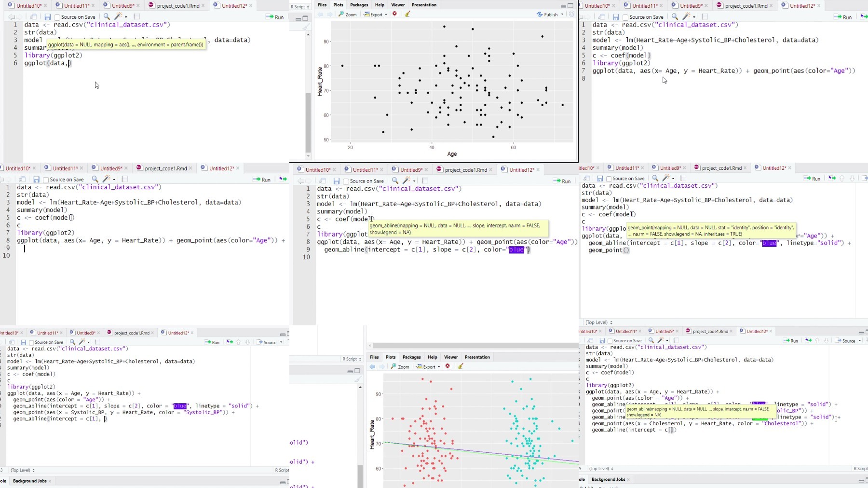868x488 pixels.
Task: Open R Script selector left of black scatter plot tabs
Action: (299, 7)
